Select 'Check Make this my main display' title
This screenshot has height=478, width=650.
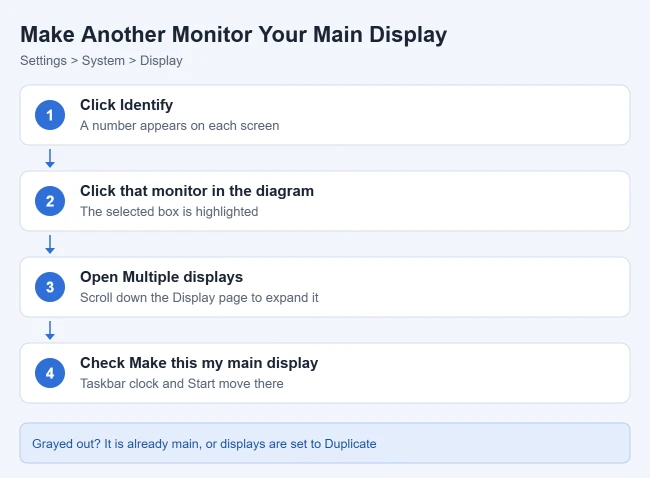pos(199,363)
